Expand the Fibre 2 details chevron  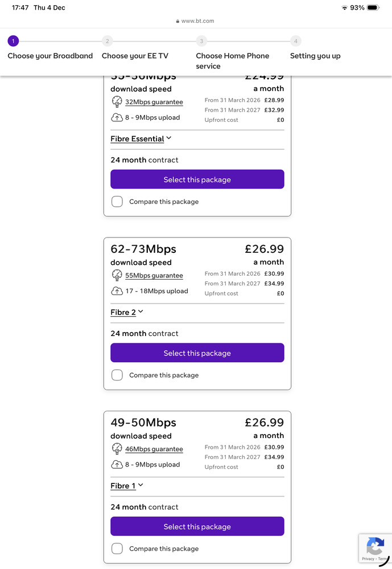click(141, 312)
